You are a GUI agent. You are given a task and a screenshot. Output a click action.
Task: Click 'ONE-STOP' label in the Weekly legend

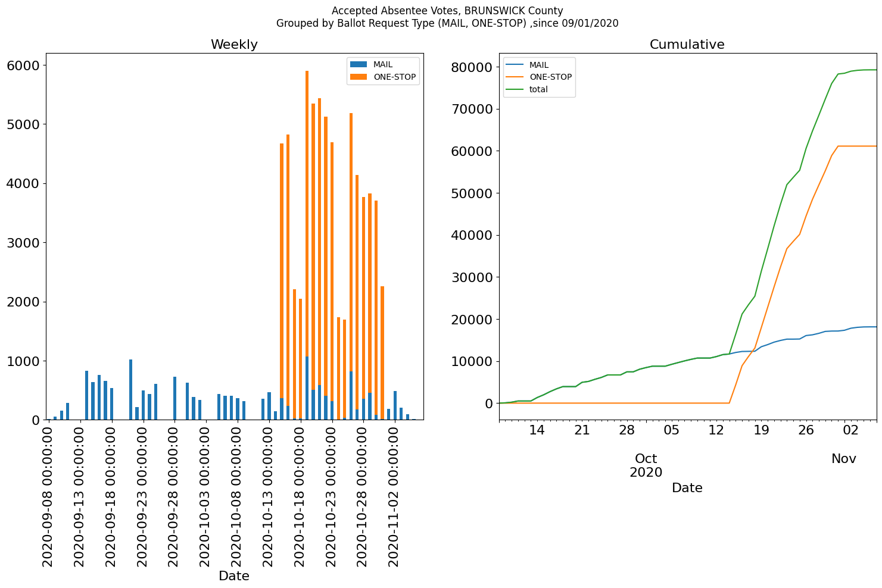(x=394, y=77)
